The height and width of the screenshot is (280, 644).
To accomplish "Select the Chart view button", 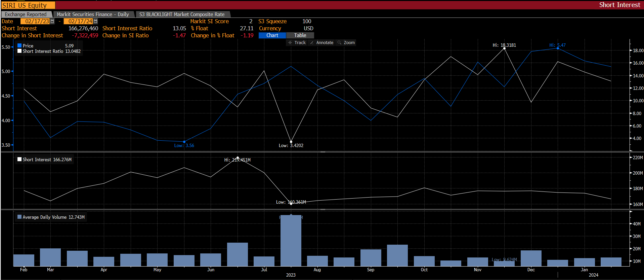I will [272, 35].
